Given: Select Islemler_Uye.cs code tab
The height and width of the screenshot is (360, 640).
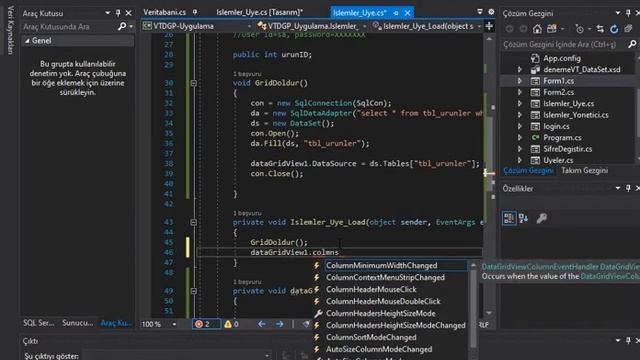Looking at the screenshot, I should 360,13.
